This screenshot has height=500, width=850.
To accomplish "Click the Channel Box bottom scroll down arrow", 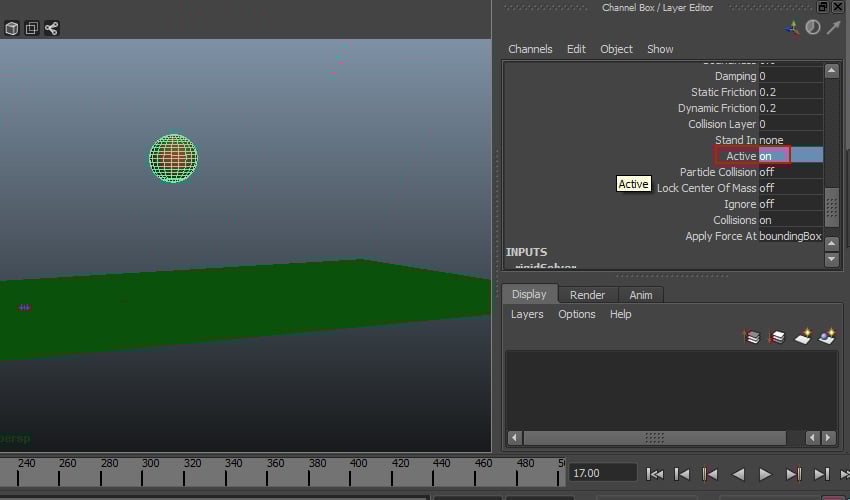I will [x=832, y=260].
